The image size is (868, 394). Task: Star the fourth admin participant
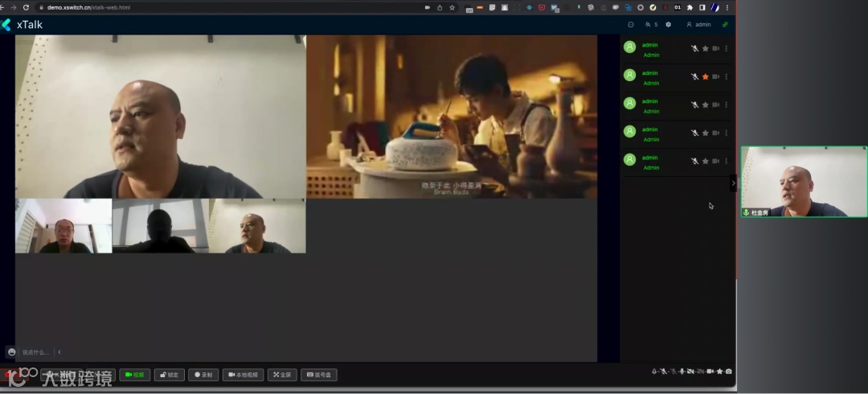coord(706,133)
